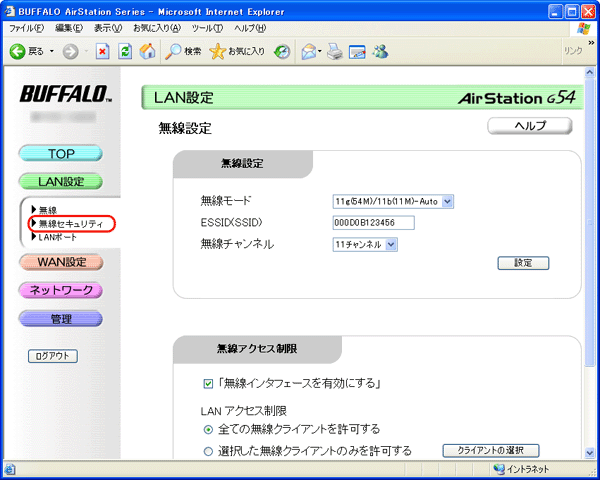Open the お気に入り(A) menu
The width and height of the screenshot is (600, 480).
[157, 28]
